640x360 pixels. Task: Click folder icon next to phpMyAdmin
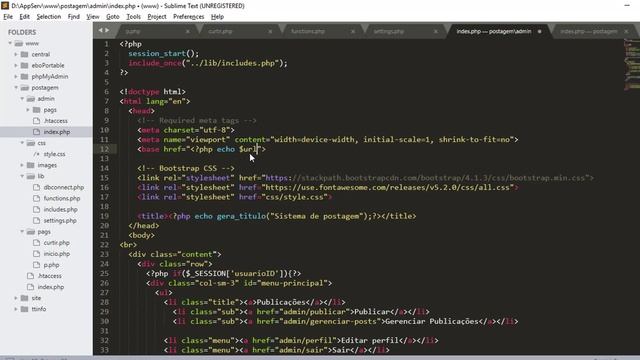(24, 76)
